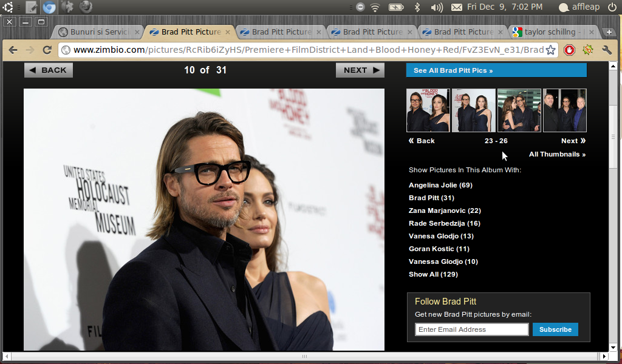Open fourth thumbnail with three men
This screenshot has width=622, height=364.
pyautogui.click(x=565, y=110)
